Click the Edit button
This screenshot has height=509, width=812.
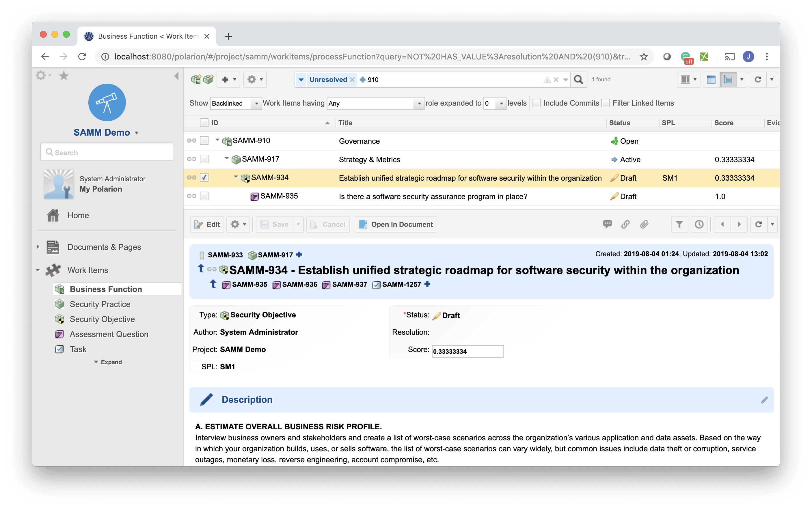pos(207,224)
